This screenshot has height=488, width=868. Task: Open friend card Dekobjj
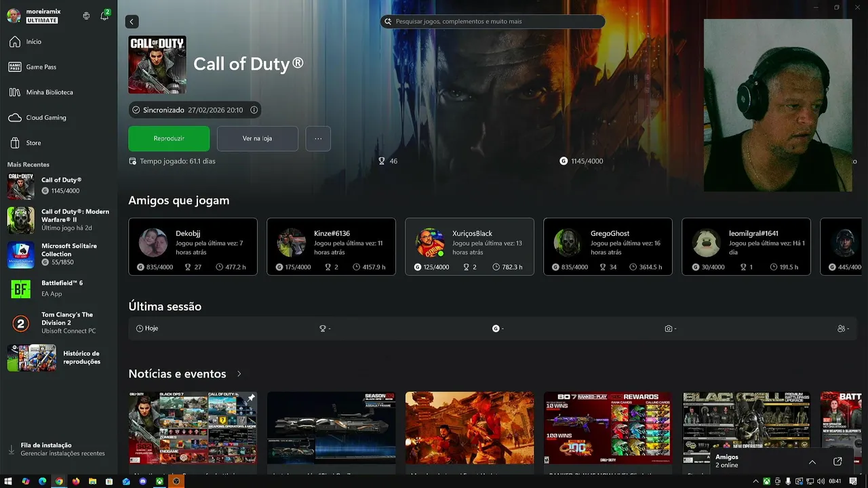(x=193, y=247)
